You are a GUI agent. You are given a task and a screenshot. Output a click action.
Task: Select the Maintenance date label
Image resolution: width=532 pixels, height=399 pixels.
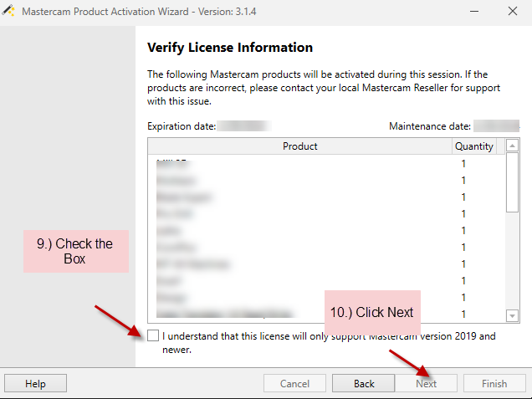coord(430,126)
